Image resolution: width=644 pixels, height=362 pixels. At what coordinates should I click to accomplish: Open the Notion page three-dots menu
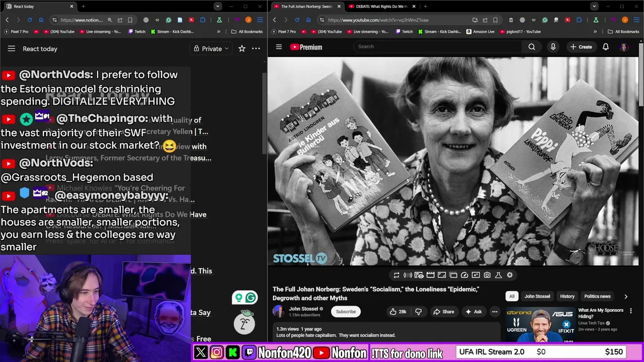(256, 49)
